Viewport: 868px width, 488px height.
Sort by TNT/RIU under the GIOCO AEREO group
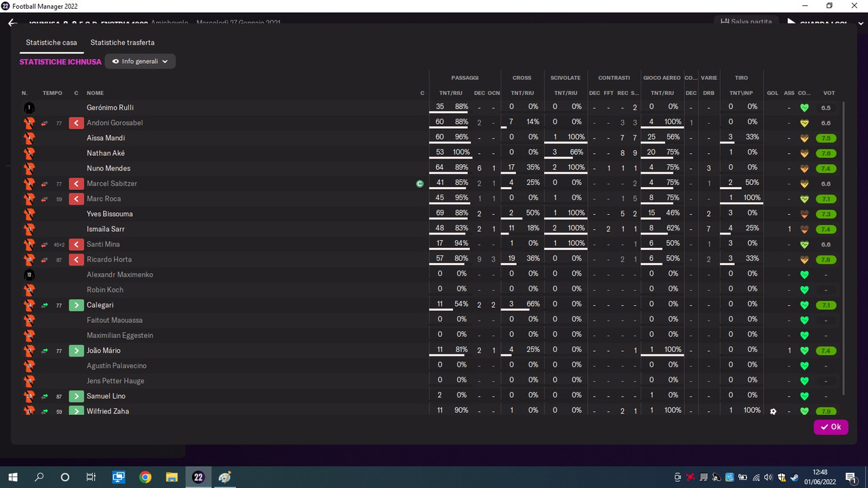tap(663, 93)
